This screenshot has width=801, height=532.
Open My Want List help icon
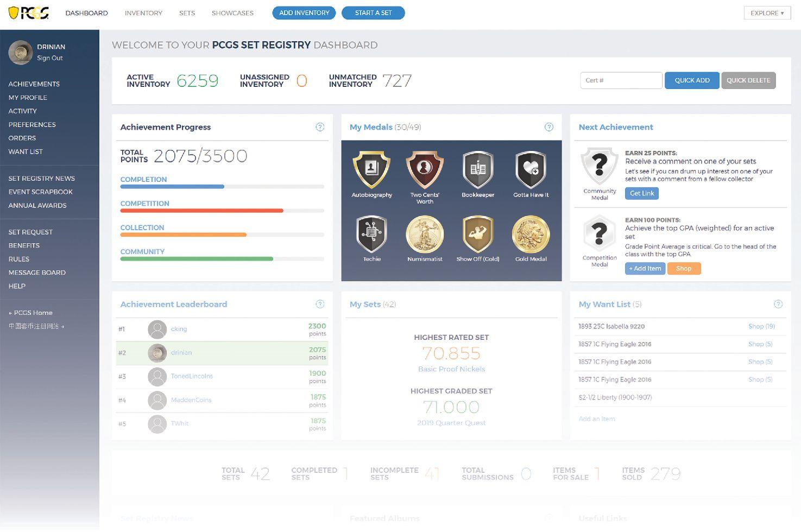coord(778,304)
